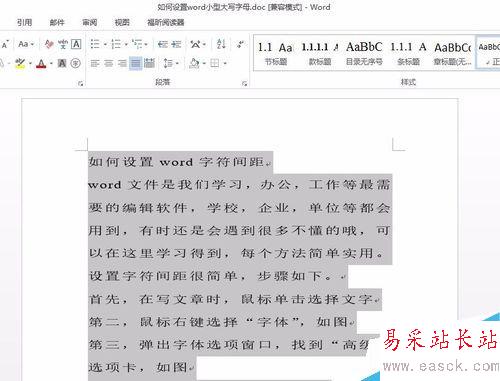Click the first line '如何设置 word 字符间距'
The height and width of the screenshot is (381, 500).
point(177,162)
